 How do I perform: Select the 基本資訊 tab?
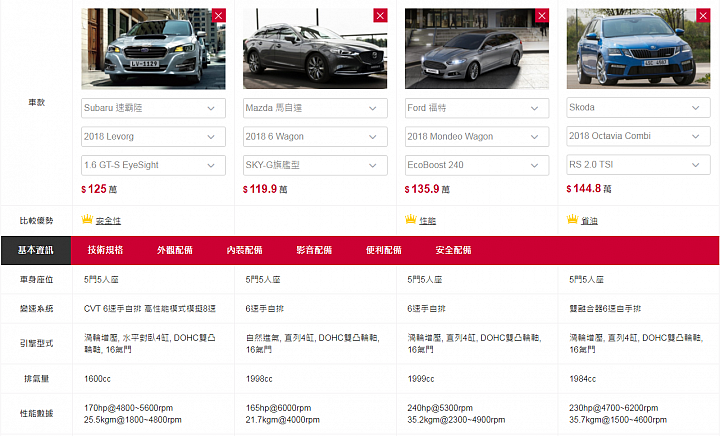36,250
